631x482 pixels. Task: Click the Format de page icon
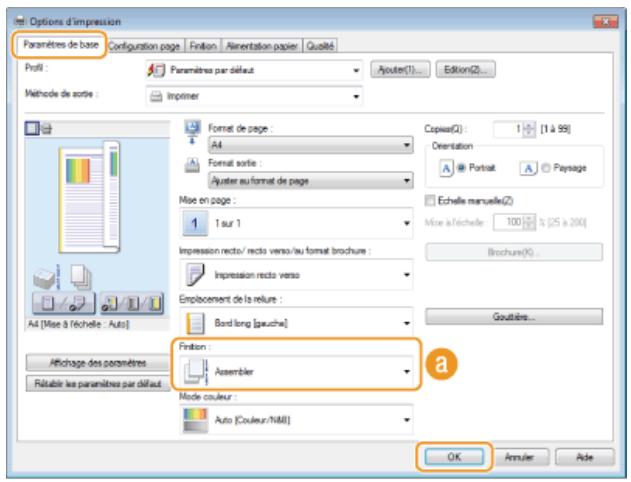tap(192, 132)
